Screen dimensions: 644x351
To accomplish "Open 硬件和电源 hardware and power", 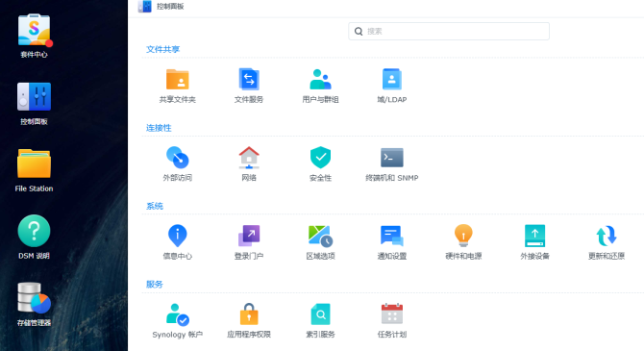I will [463, 236].
